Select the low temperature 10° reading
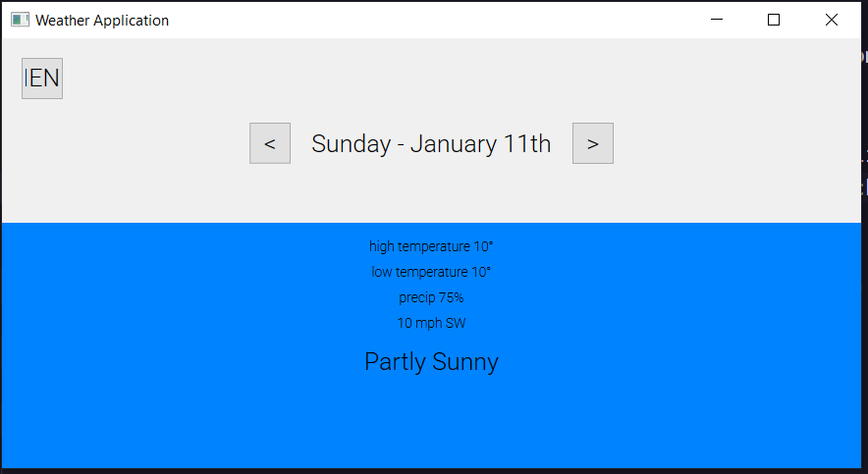This screenshot has height=474, width=868. click(431, 272)
